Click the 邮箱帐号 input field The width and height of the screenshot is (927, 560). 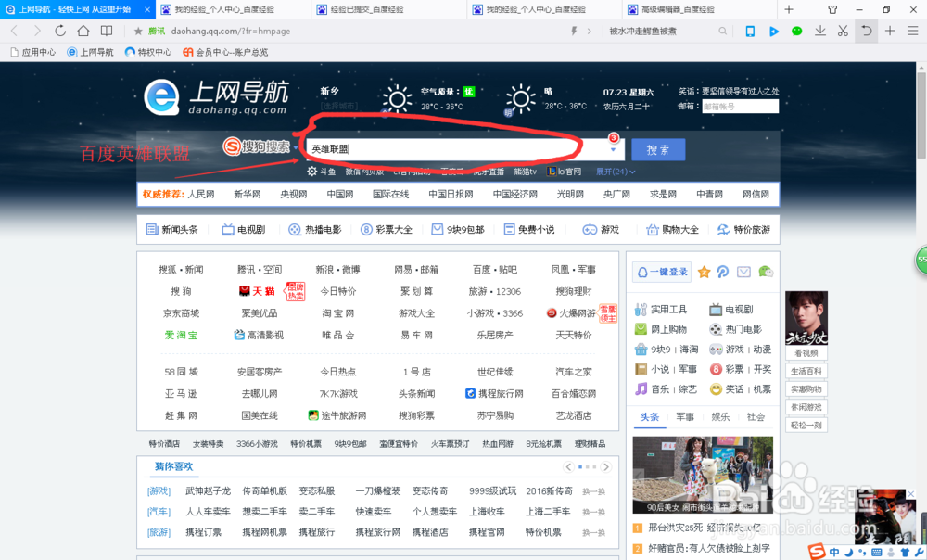click(x=740, y=107)
